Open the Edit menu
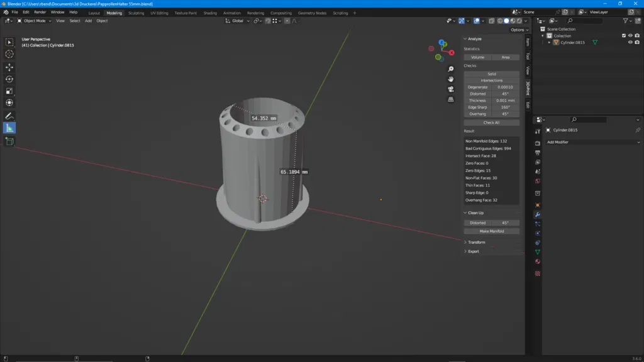 coord(26,12)
